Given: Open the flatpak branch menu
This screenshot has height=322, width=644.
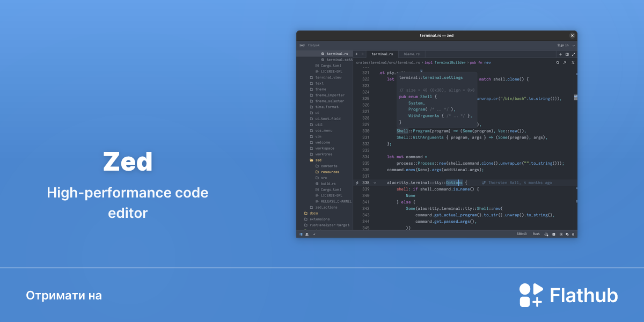Looking at the screenshot, I should point(313,46).
